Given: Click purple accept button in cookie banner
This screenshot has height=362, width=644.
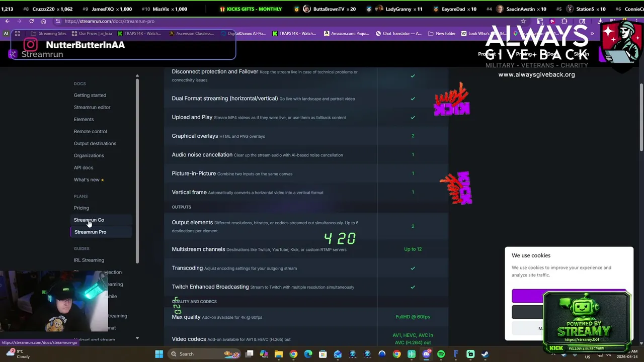Looking at the screenshot, I should (x=527, y=296).
